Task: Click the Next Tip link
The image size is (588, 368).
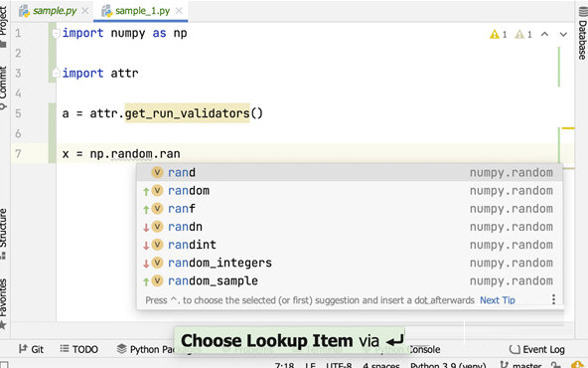Action: (x=498, y=300)
